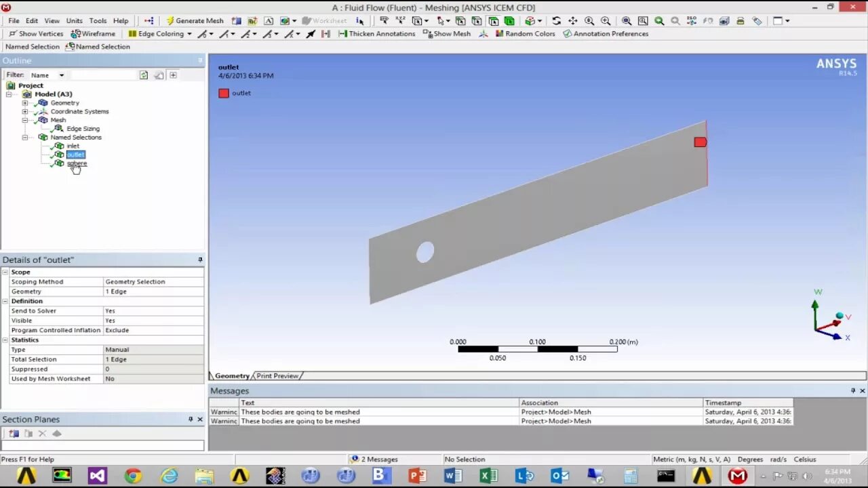This screenshot has width=868, height=488.
Task: Close the Messages panel
Action: click(863, 391)
